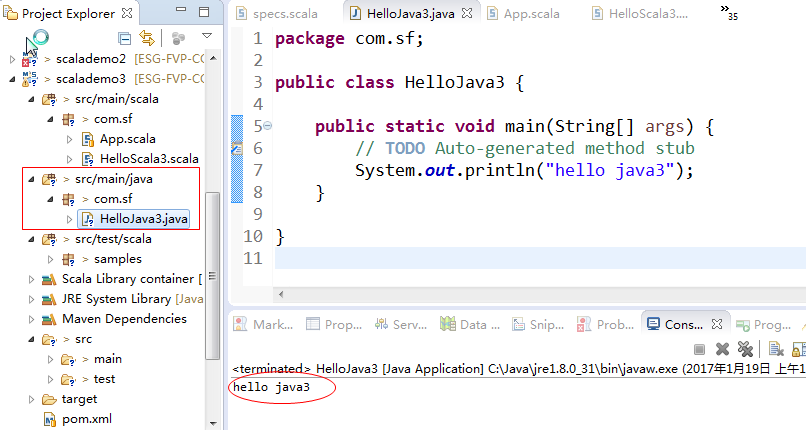
Task: Click the 'hello java3' console output
Action: point(271,387)
